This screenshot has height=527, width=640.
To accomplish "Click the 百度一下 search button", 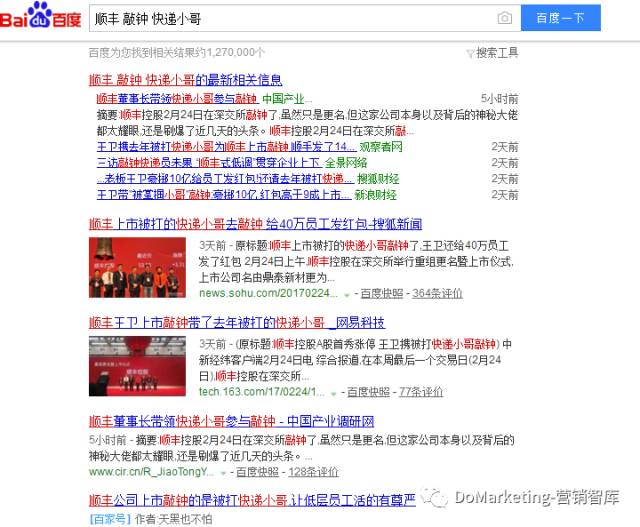I will (560, 18).
